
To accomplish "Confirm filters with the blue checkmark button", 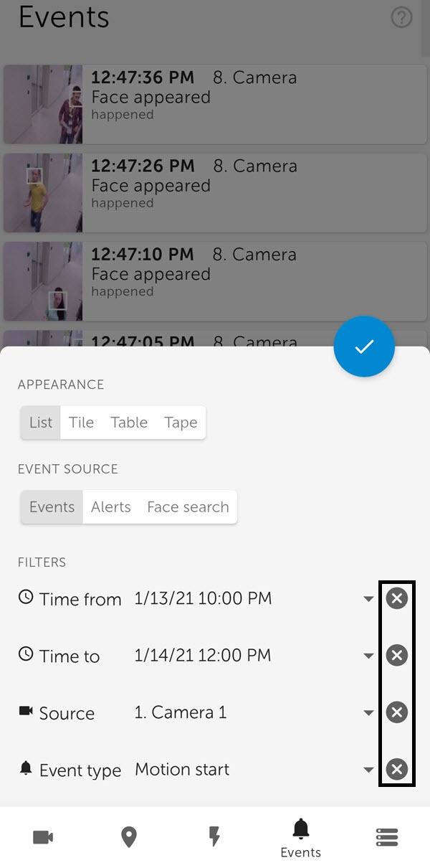I will pos(364,346).
